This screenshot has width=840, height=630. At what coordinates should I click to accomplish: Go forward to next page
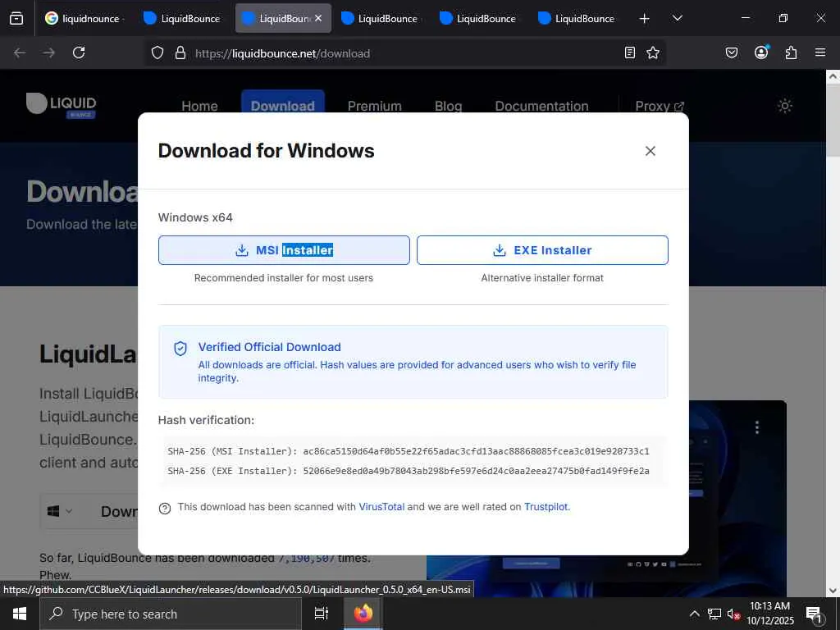[x=49, y=52]
